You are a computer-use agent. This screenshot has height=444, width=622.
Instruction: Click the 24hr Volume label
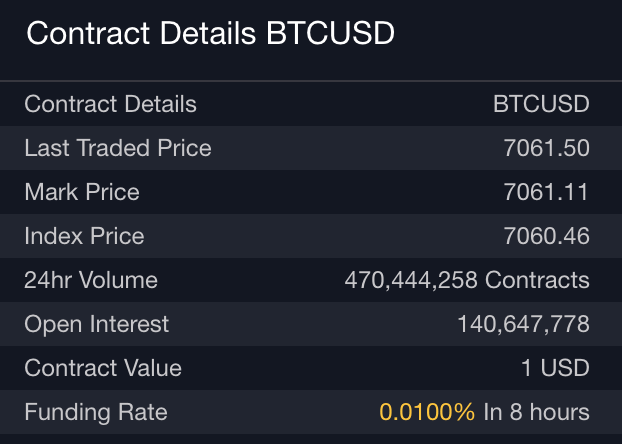(91, 280)
